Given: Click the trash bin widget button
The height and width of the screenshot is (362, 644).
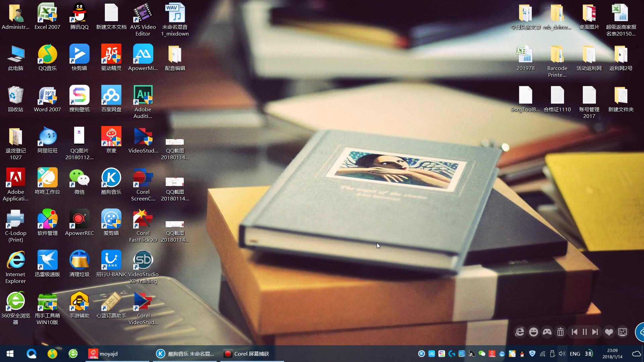Looking at the screenshot, I should (x=560, y=332).
